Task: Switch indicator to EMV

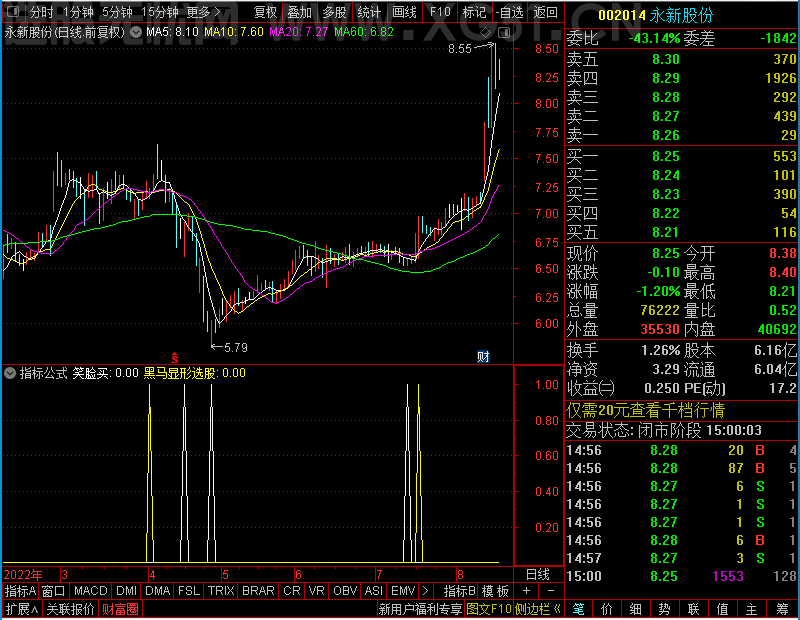Action: (x=403, y=591)
